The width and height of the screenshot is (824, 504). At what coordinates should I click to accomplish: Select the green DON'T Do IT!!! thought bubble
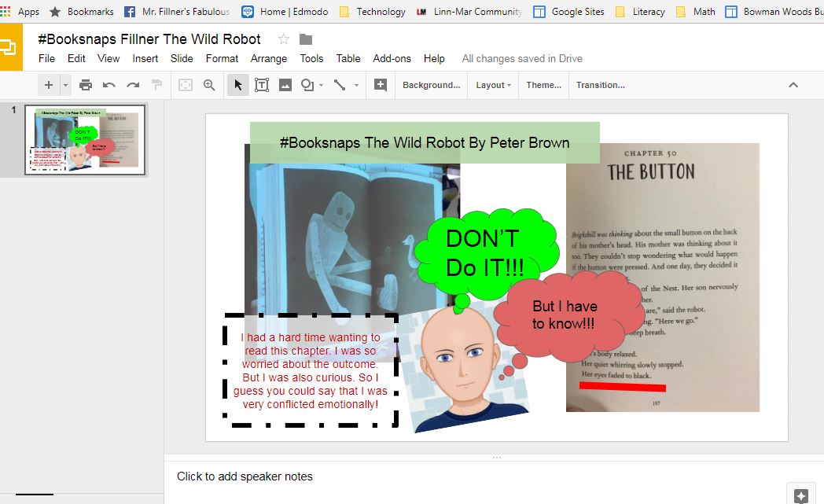[x=486, y=253]
